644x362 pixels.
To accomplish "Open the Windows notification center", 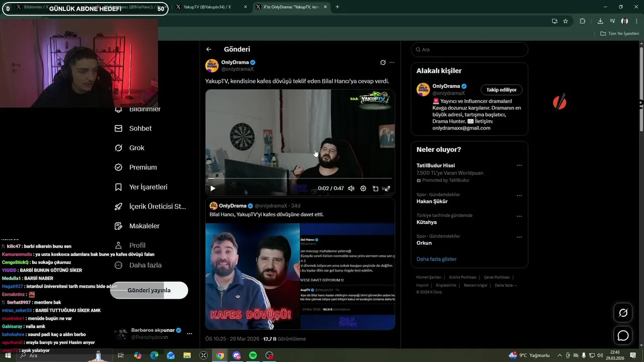I will (x=633, y=355).
